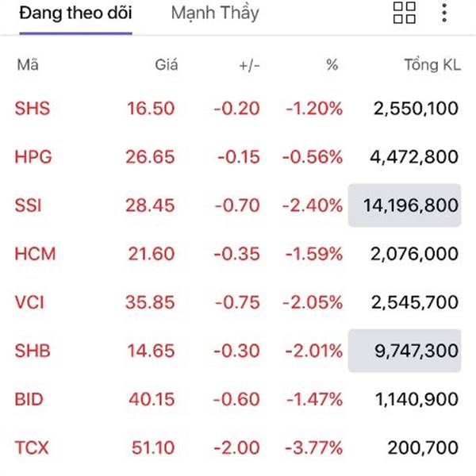Open the three-dot more options menu
476x476 pixels.
click(x=444, y=13)
